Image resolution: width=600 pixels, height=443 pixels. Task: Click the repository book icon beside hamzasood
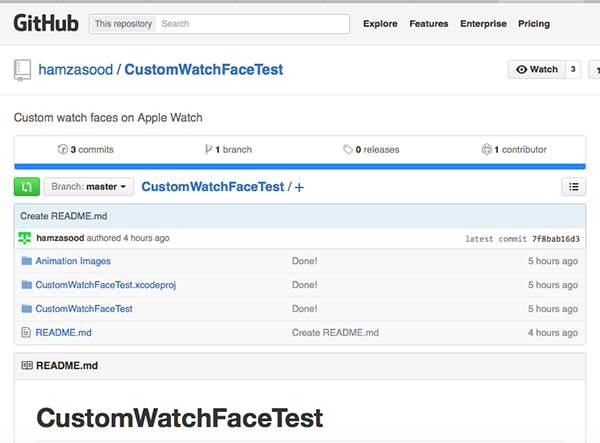point(22,70)
